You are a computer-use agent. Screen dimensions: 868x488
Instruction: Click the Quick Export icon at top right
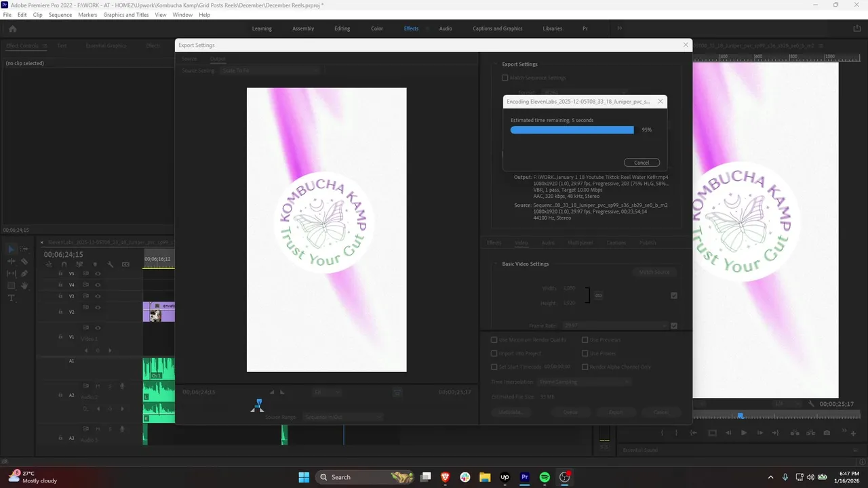click(x=856, y=28)
